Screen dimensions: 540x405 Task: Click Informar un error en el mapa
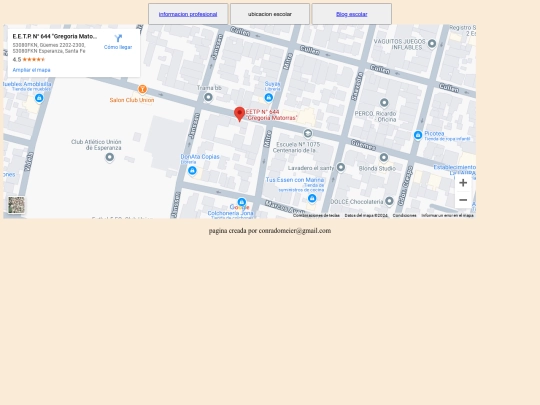point(447,216)
